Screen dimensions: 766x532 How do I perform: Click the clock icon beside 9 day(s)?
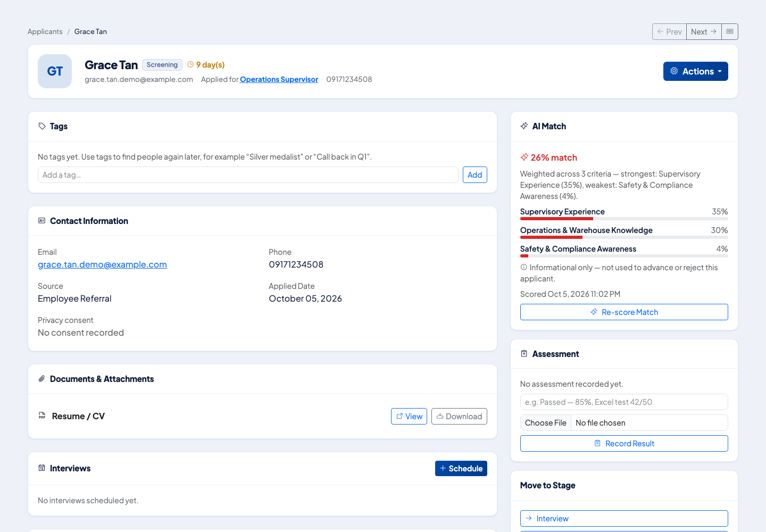[190, 64]
